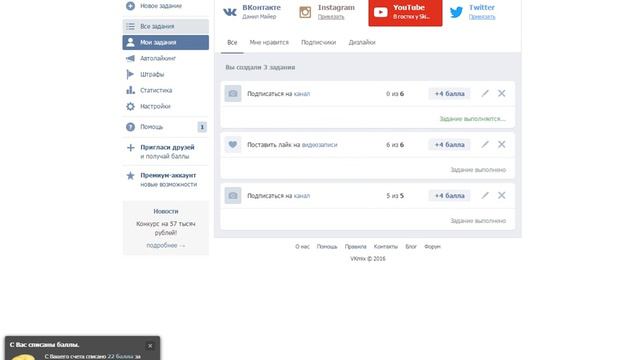Click the megaphone icon for Автолайкинг
Viewport: 640px width, 360px height.
[x=130, y=58]
